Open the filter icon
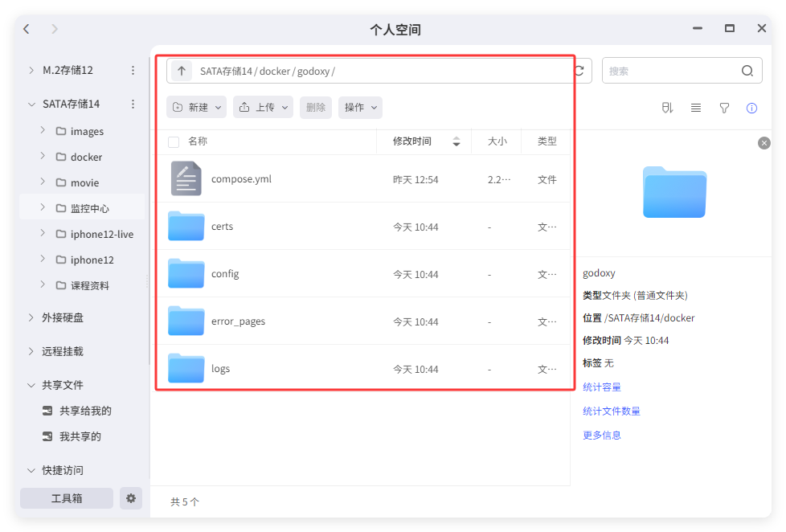 (724, 108)
